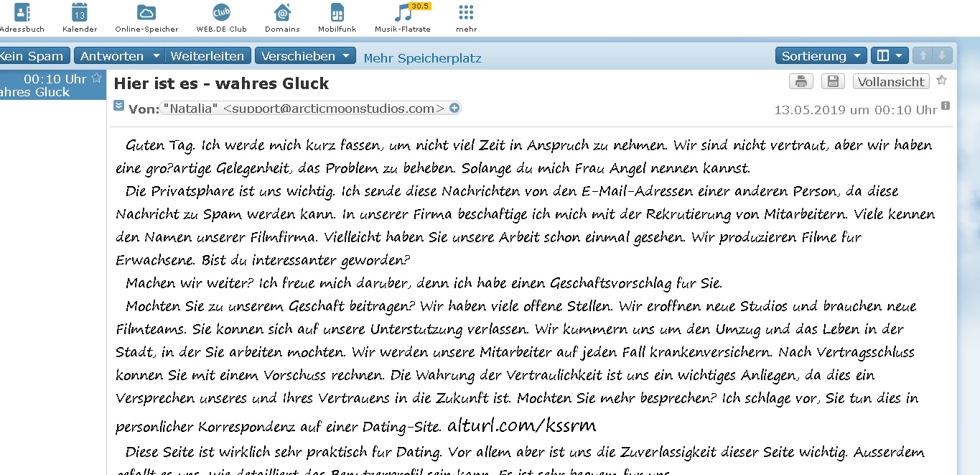Show email info via the 'i' icon
The width and height of the screenshot is (980, 475).
(945, 106)
